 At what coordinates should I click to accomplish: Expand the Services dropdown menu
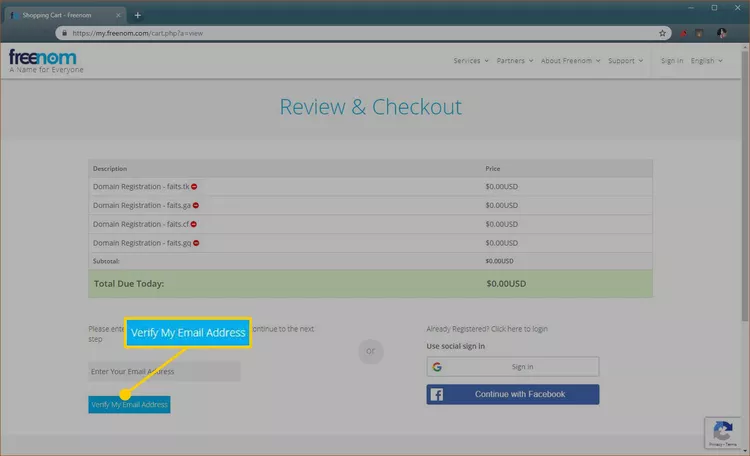(x=470, y=61)
